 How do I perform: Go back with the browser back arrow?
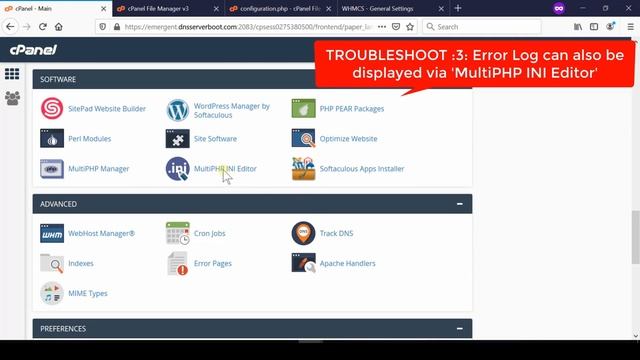[x=10, y=27]
